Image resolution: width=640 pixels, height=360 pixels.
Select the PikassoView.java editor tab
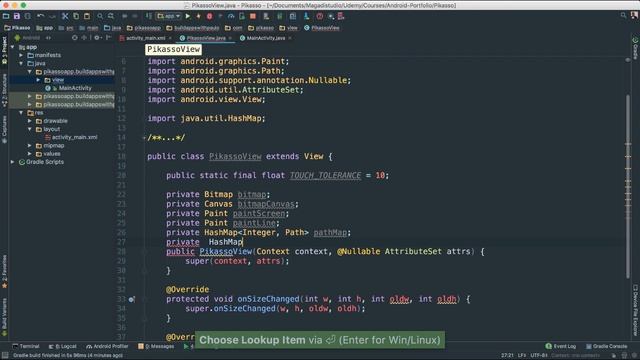(206, 38)
